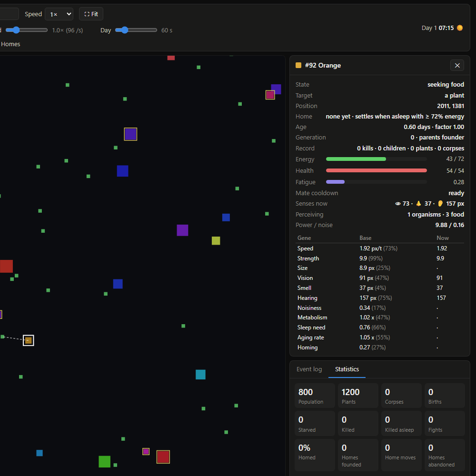This screenshot has width=476, height=476.
Task: Select the yellow-green organism on the map
Action: click(216, 241)
